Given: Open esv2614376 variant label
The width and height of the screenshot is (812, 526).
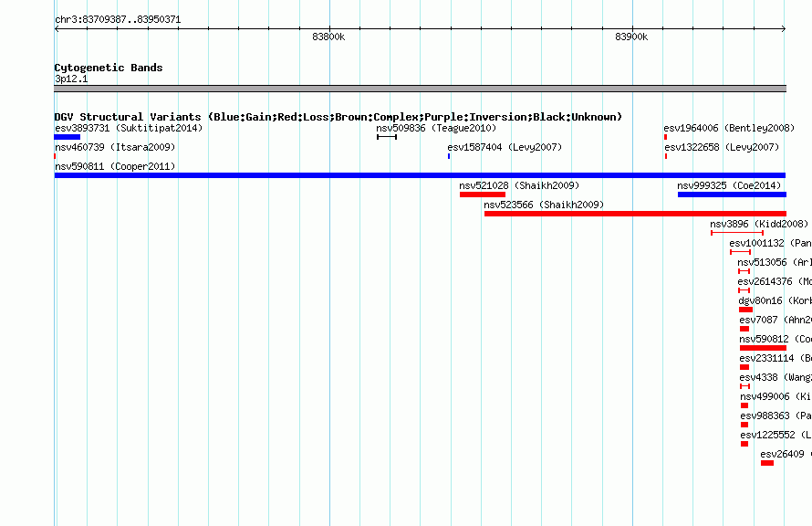Looking at the screenshot, I should pyautogui.click(x=775, y=281).
